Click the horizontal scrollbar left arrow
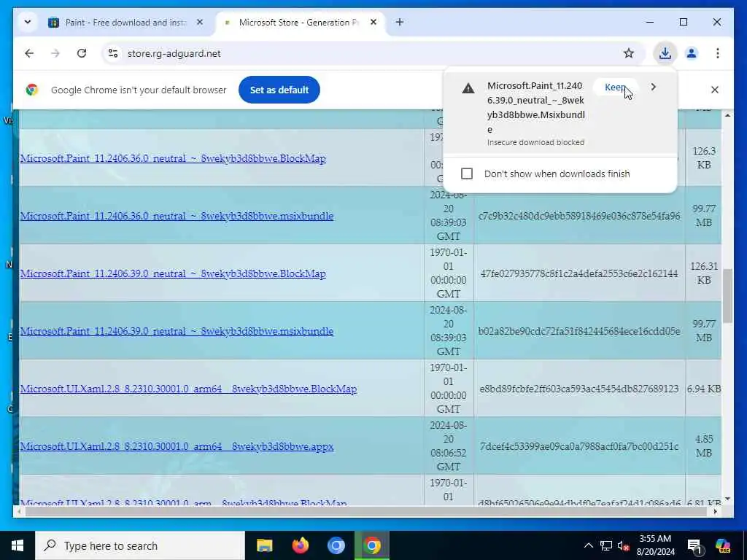Viewport: 747px width, 560px height. pos(19,511)
